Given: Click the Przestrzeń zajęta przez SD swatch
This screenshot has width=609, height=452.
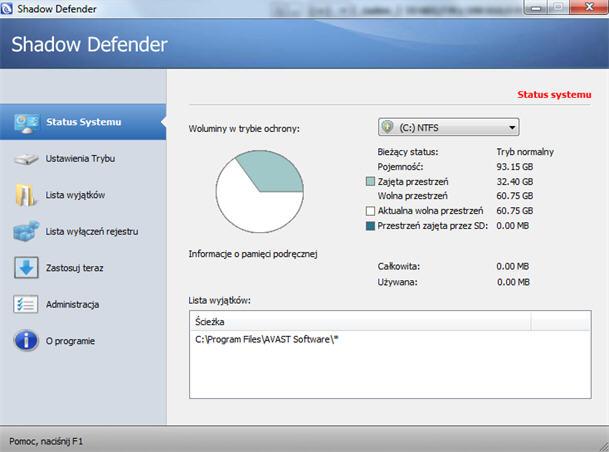Looking at the screenshot, I should [371, 226].
